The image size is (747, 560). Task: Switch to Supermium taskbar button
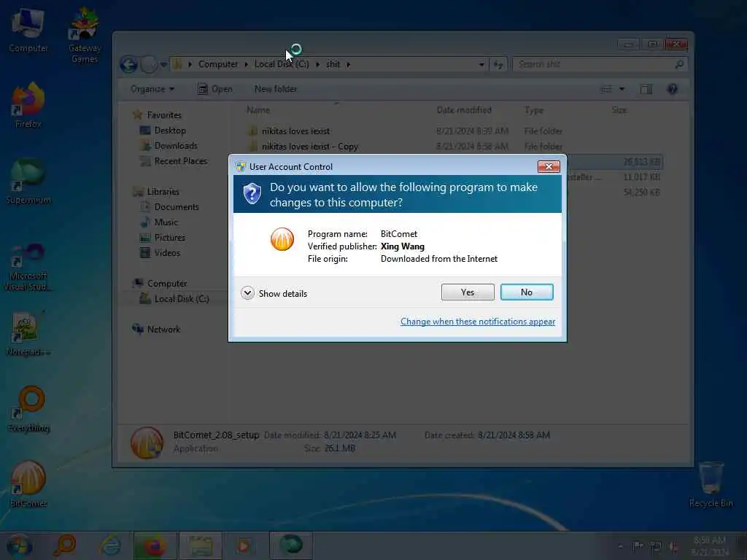pos(290,545)
